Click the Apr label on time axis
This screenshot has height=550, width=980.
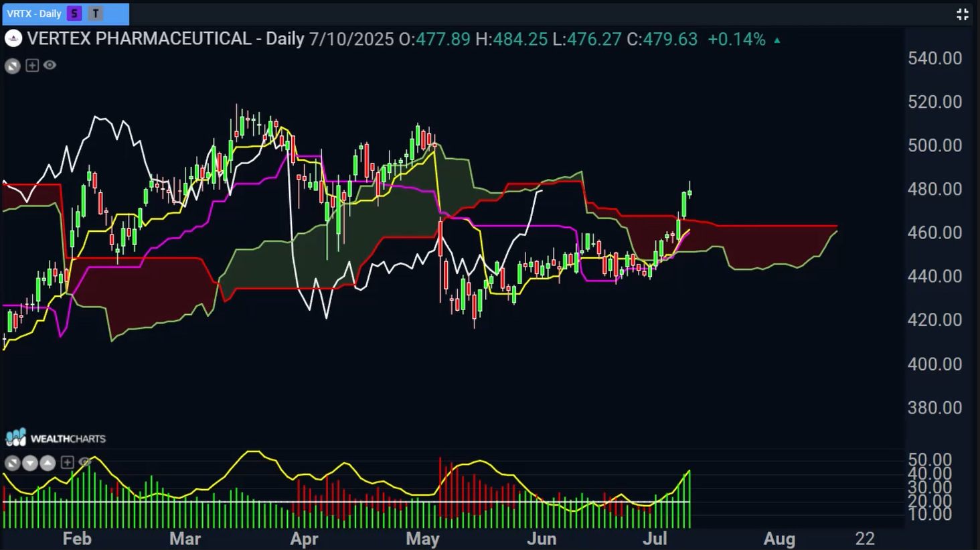tap(305, 539)
